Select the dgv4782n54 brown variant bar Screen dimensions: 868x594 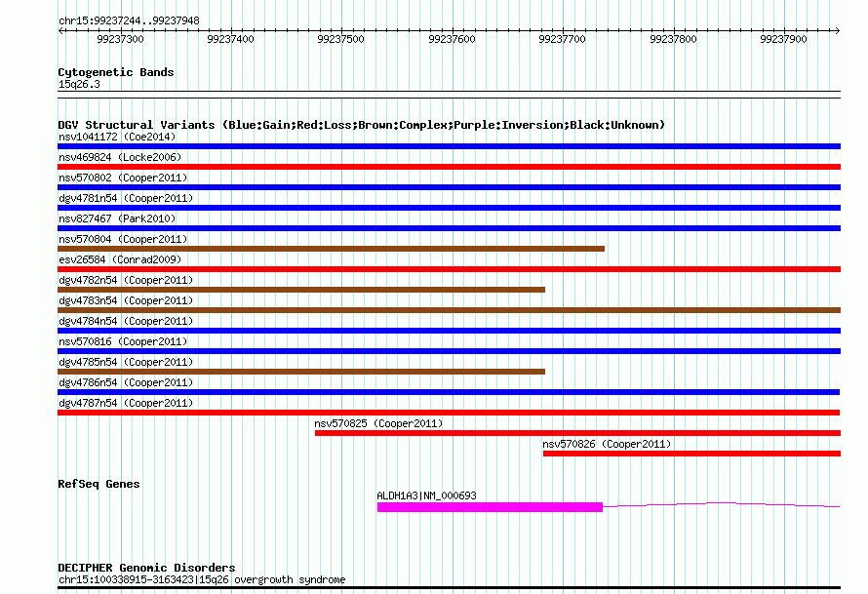(301, 290)
